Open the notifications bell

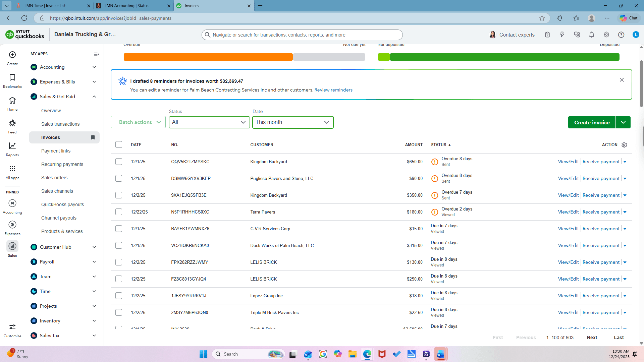592,35
